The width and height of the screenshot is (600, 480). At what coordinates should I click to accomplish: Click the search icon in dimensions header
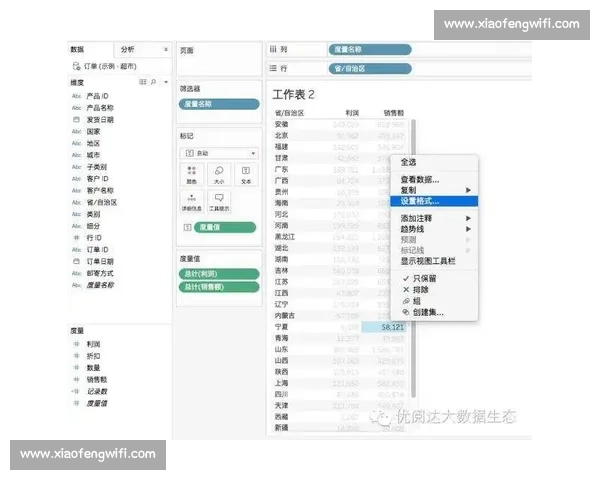pos(153,82)
